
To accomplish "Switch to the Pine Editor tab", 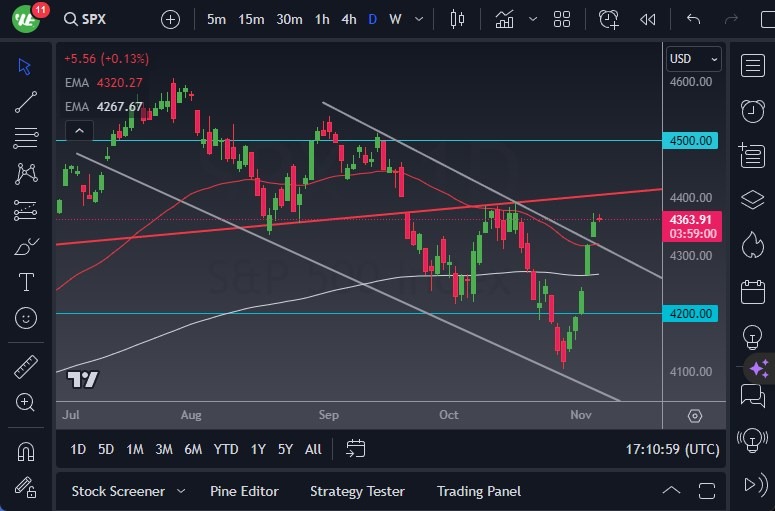I will [244, 491].
